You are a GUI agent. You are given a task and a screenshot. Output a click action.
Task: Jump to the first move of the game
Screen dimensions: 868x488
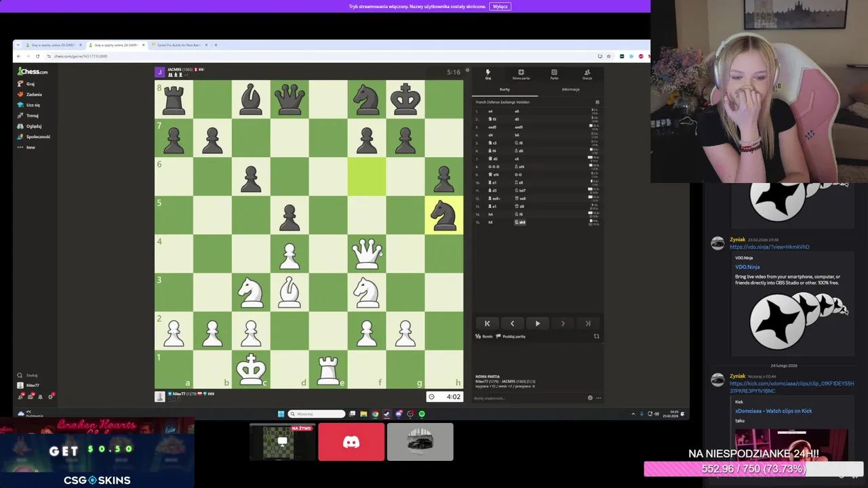click(x=487, y=323)
